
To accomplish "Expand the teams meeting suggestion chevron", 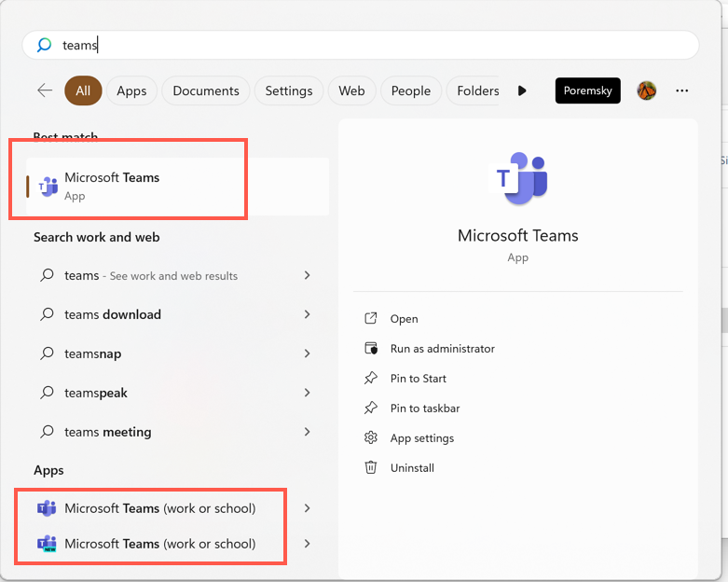I will 307,432.
